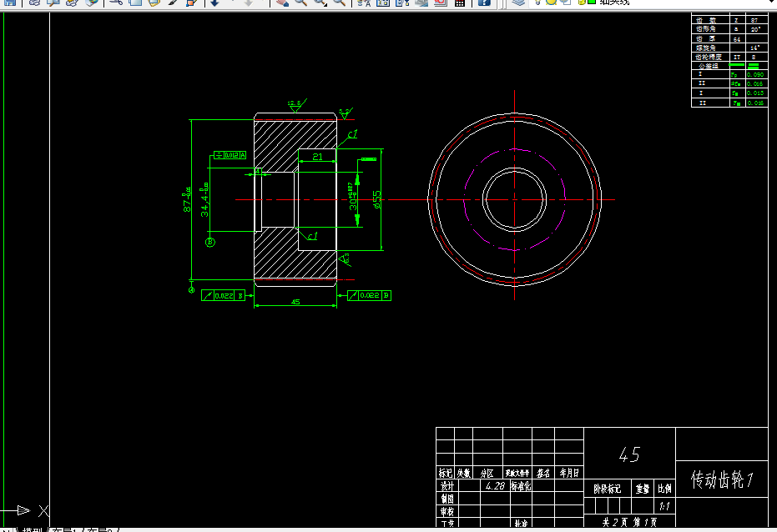
Task: Select the 0.013 value in gear table
Action: [755, 93]
